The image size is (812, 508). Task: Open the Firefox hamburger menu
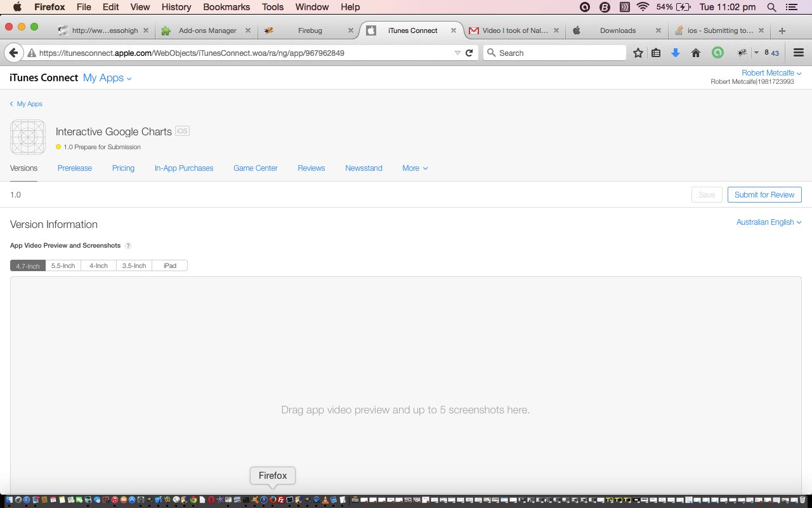798,53
